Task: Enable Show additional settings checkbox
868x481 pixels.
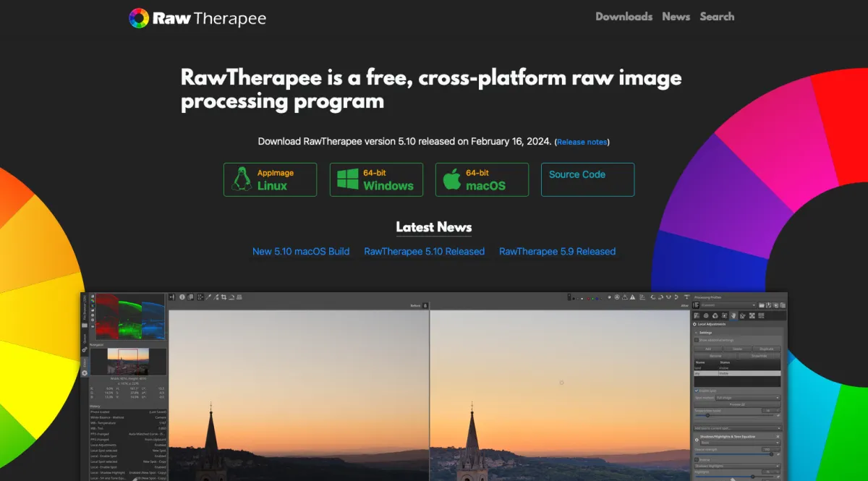Action: pyautogui.click(x=697, y=340)
